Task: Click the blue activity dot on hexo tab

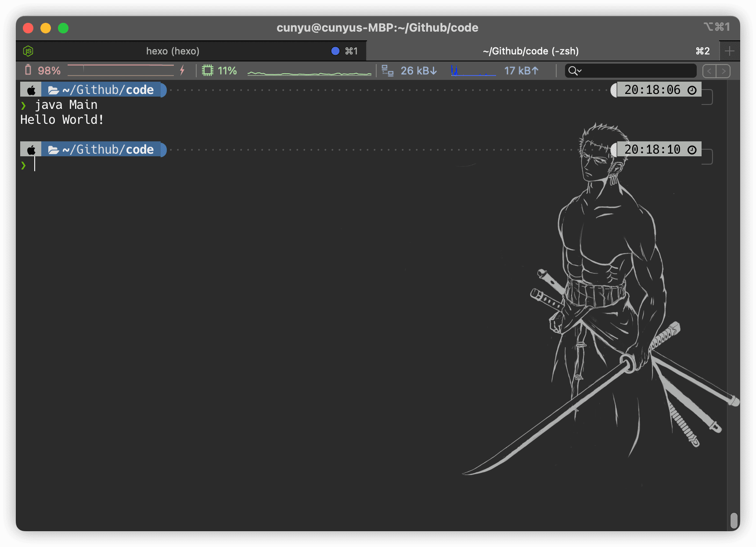Action: [x=335, y=51]
